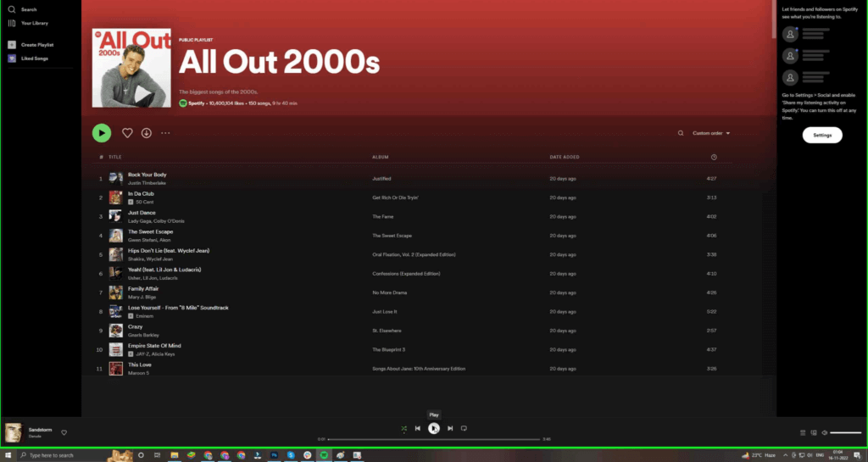Open Oral Fixation, Vol. 2 album link
Screen dimensions: 868x462
coord(414,255)
